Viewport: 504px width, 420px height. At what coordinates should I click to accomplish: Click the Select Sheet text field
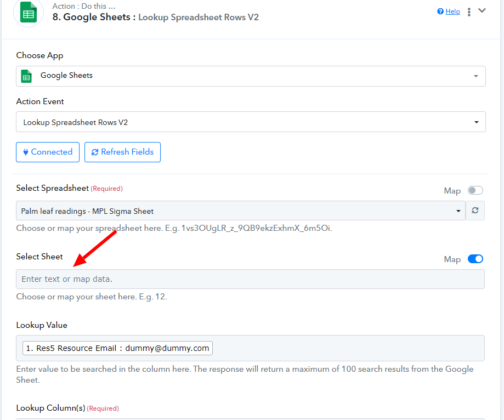[251, 279]
